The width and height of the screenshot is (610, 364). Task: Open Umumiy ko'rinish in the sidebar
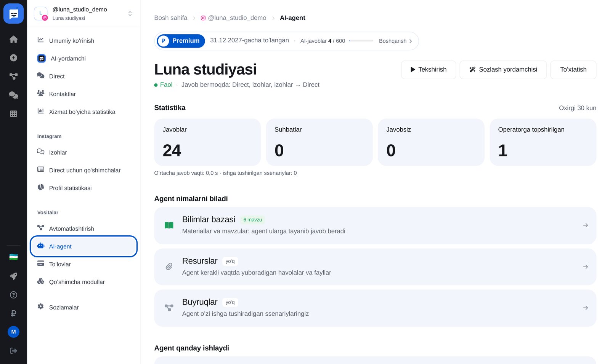(x=83, y=40)
